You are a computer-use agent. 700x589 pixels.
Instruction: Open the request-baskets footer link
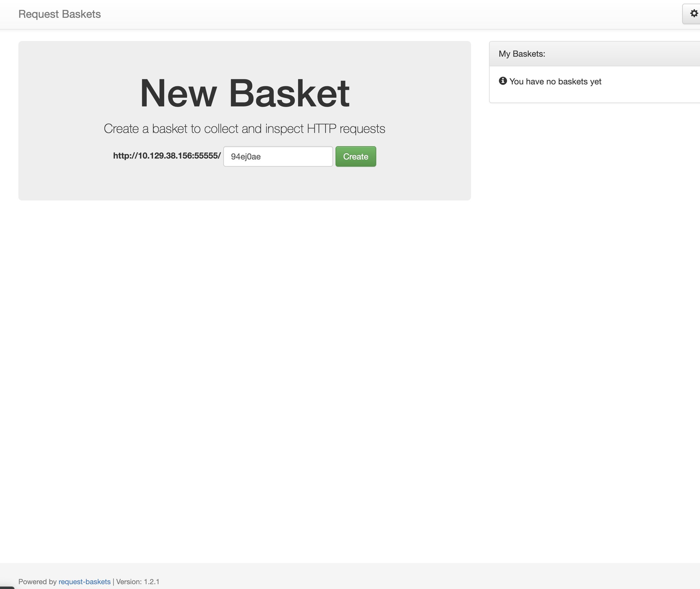pos(84,581)
